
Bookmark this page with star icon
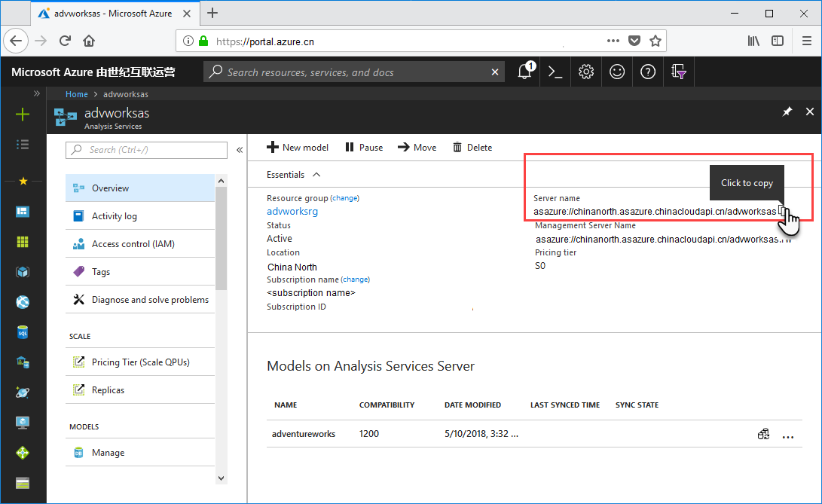tap(655, 41)
